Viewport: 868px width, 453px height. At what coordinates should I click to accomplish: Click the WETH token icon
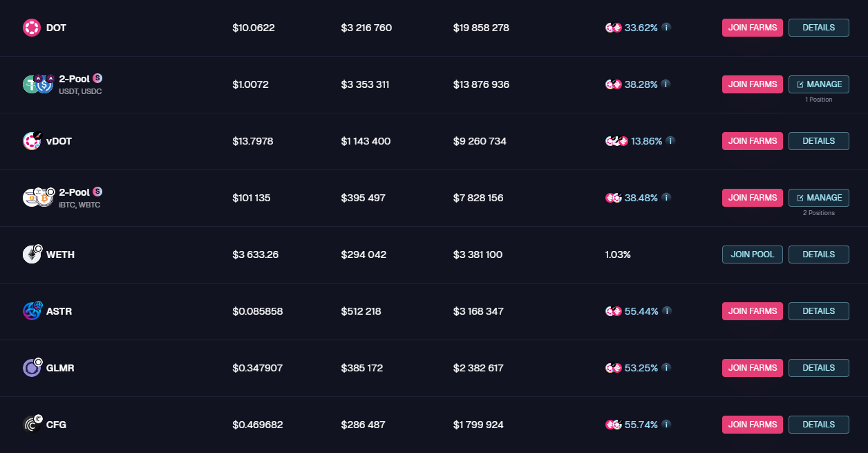click(32, 255)
